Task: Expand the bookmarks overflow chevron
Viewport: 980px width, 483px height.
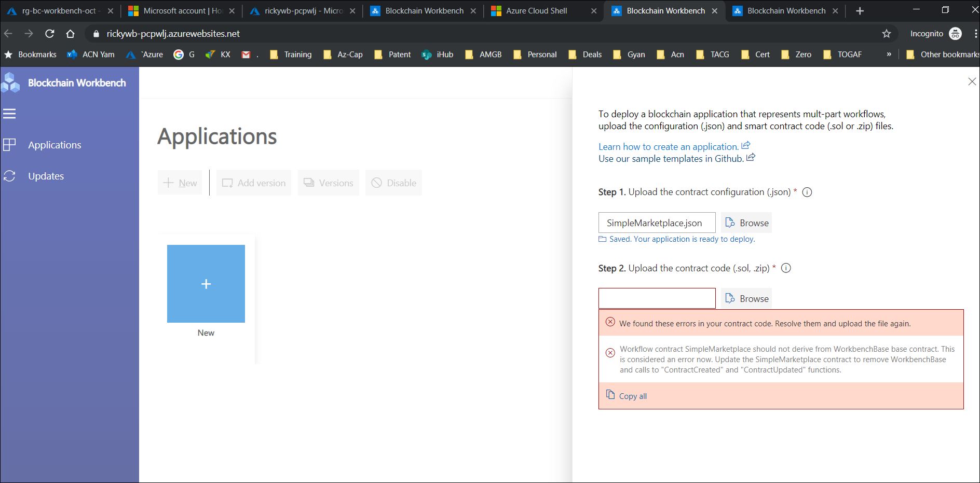Action: coord(889,54)
